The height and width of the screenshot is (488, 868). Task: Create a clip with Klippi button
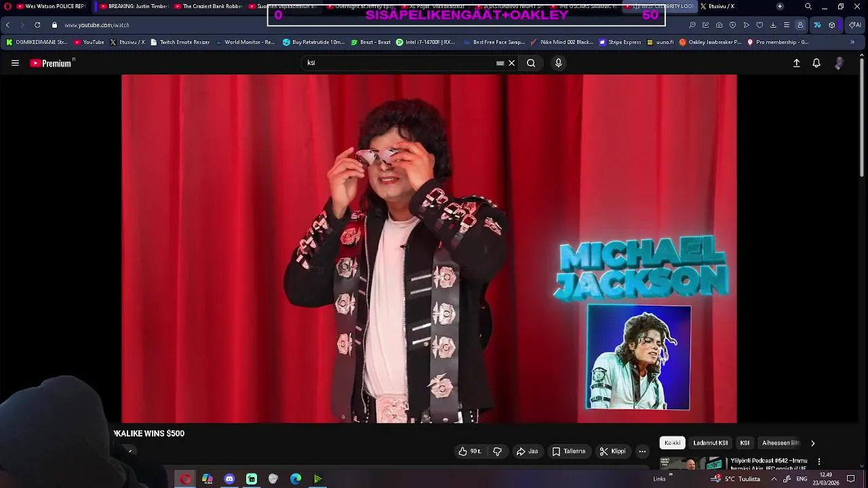click(x=612, y=451)
